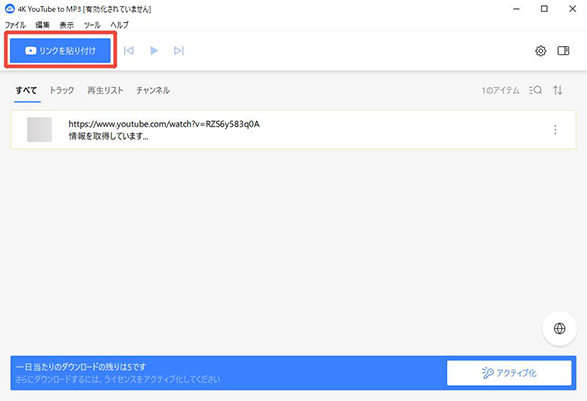Open settings with the gear icon
Viewport: 587px width, 401px height.
541,51
